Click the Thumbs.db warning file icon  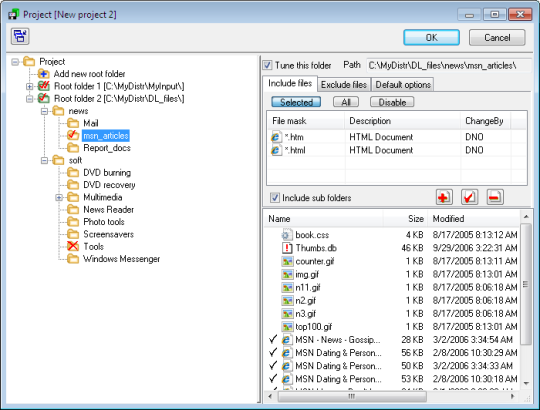[x=287, y=248]
